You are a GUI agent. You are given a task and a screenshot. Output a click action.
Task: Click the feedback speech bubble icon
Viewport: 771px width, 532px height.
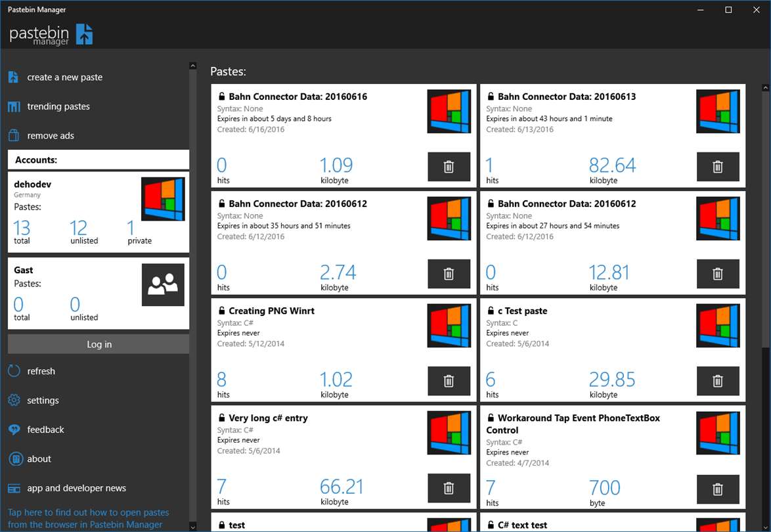[x=14, y=430]
